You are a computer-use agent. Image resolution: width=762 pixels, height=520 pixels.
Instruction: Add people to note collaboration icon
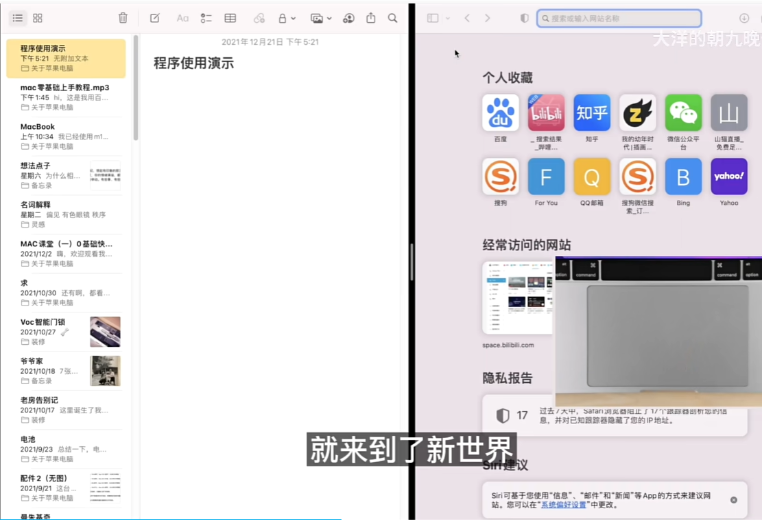click(348, 18)
